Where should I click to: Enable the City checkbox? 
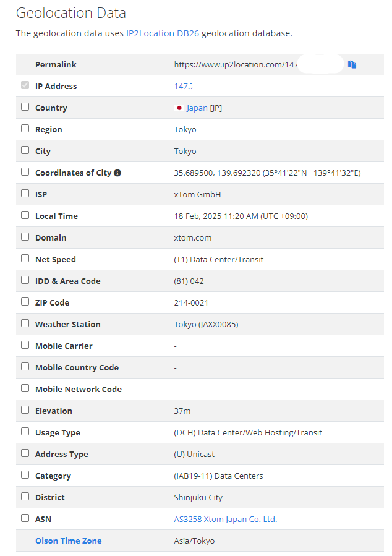coord(25,150)
